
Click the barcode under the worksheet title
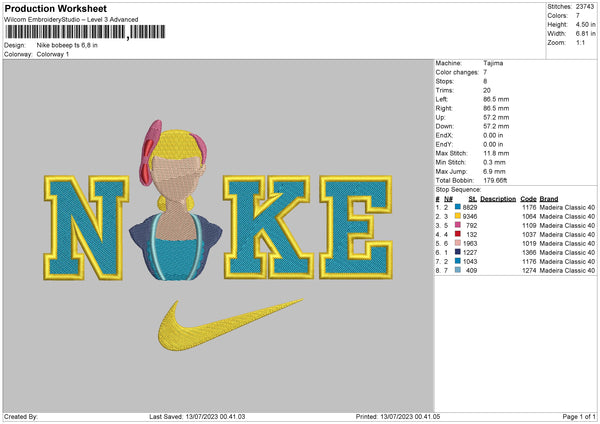(x=85, y=32)
